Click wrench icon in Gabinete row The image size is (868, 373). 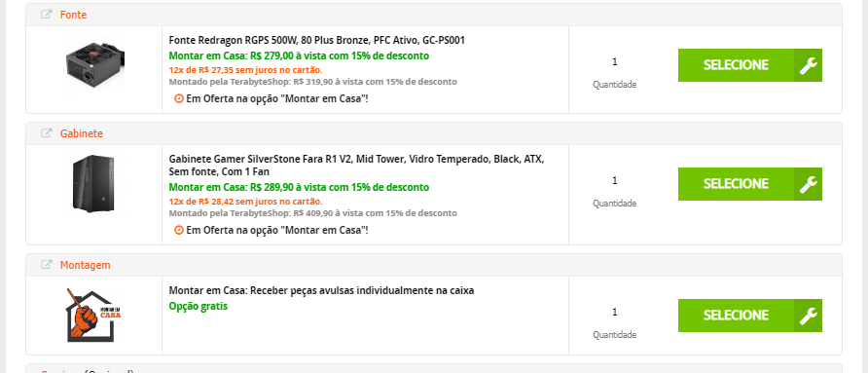(x=809, y=184)
